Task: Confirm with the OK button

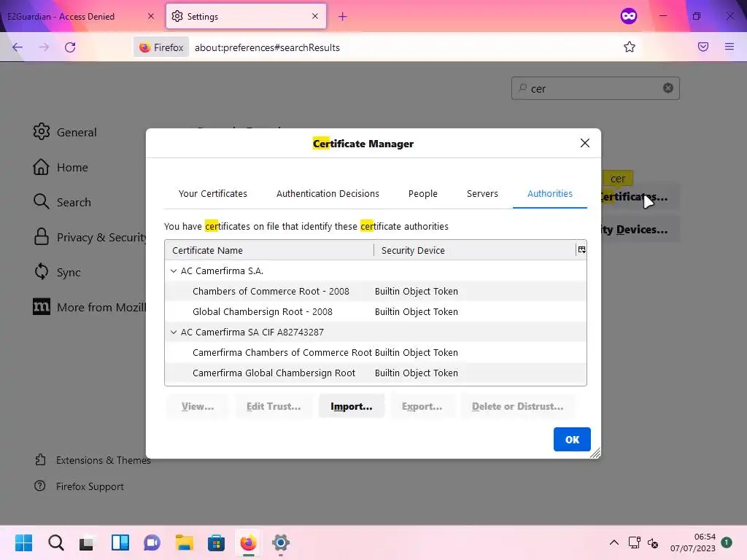Action: tap(572, 440)
